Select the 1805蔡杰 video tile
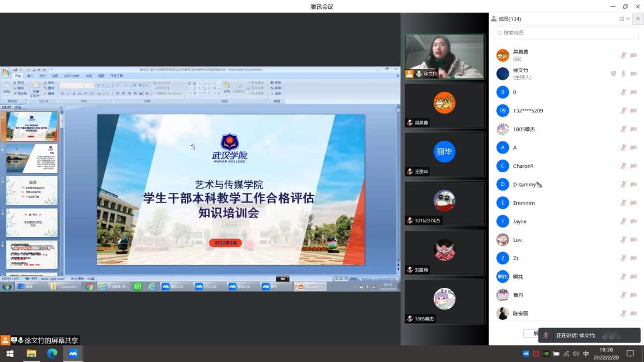 click(445, 301)
